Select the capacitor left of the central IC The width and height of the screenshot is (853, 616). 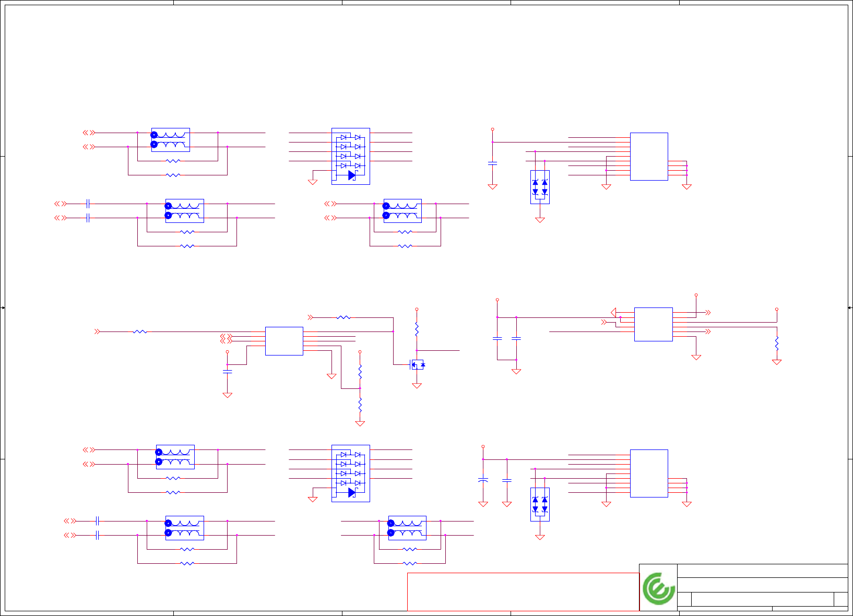pos(227,371)
